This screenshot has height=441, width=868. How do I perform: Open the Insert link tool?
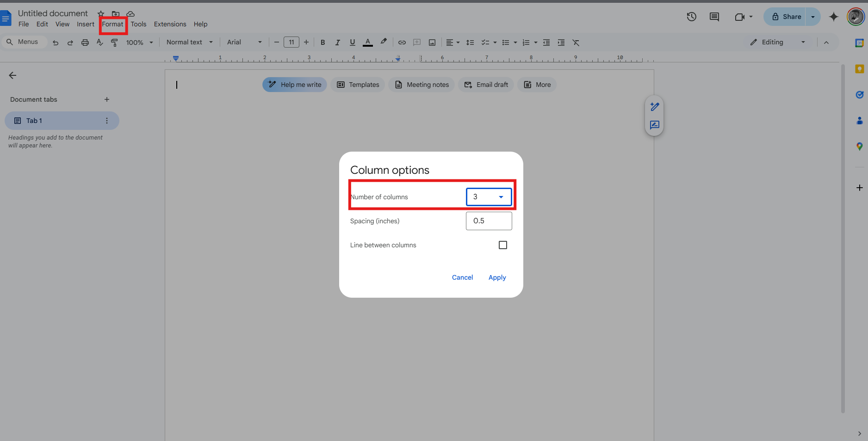tap(402, 42)
